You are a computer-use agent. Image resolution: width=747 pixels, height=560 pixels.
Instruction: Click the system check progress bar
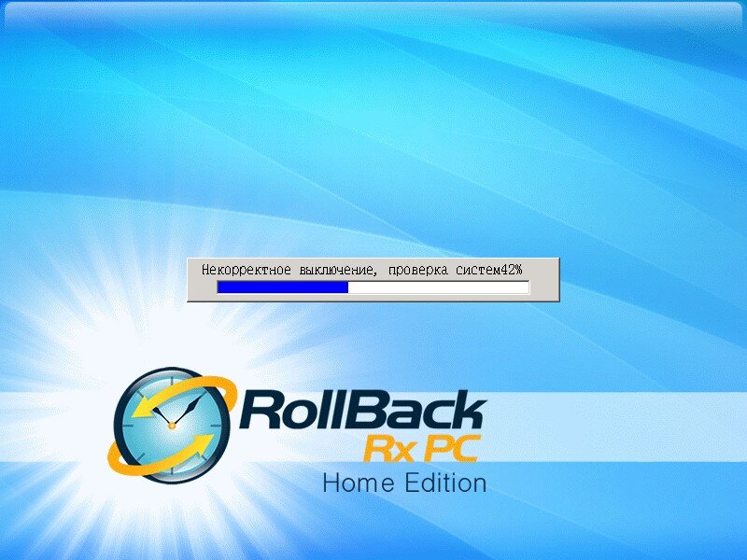373,287
